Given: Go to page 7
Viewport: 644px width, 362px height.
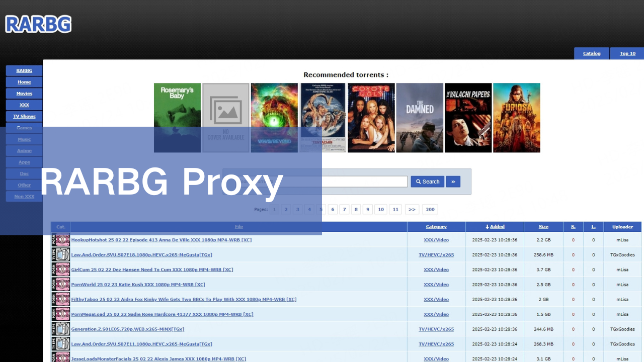Looking at the screenshot, I should tap(344, 209).
